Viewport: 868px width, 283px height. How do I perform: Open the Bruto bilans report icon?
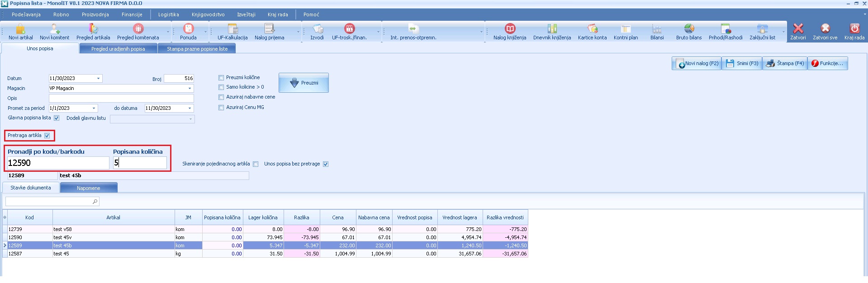point(689,32)
